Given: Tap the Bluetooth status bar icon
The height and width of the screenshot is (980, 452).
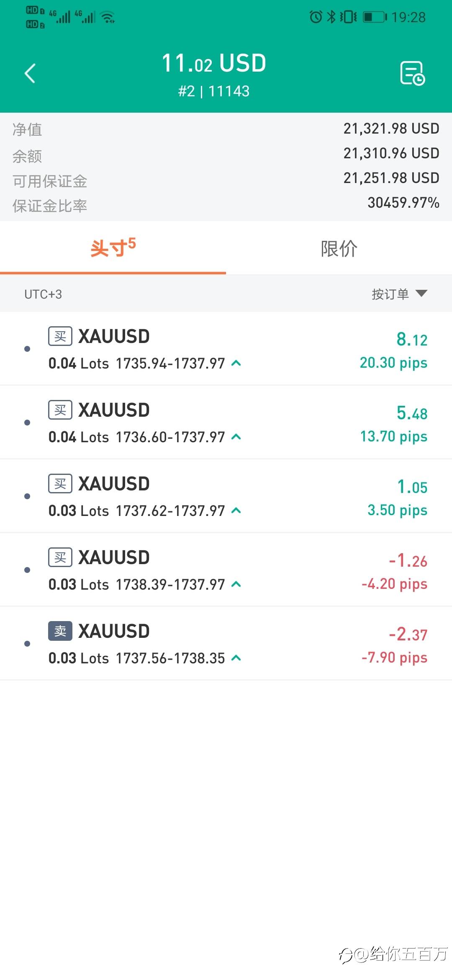Looking at the screenshot, I should click(x=331, y=17).
